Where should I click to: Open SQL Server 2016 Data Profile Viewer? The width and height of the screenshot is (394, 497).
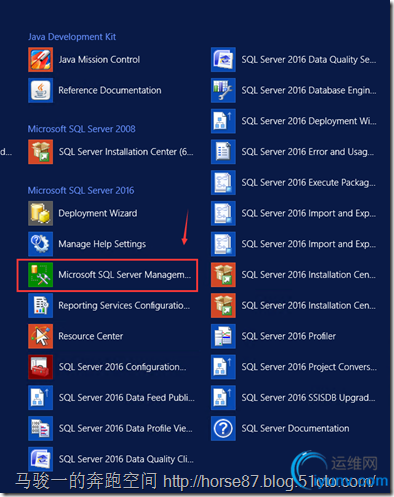pyautogui.click(x=110, y=428)
